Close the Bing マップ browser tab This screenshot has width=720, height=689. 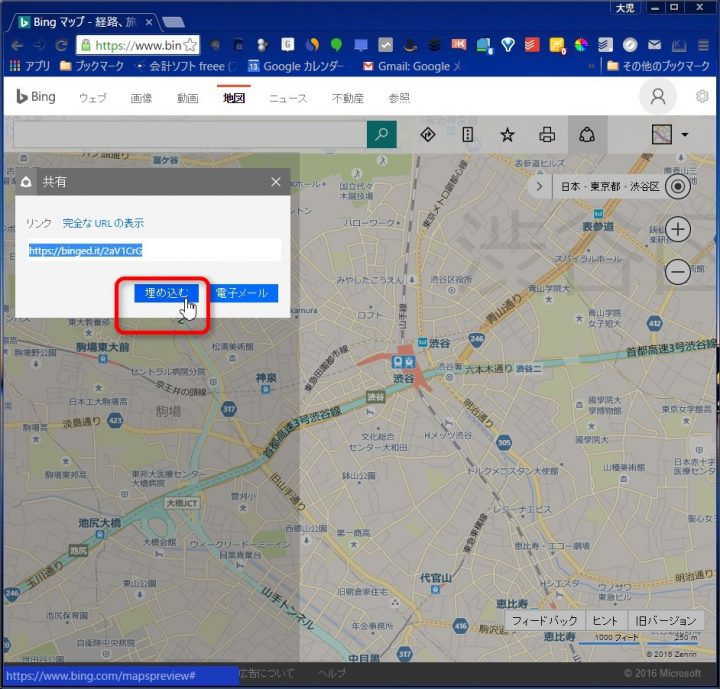pyautogui.click(x=149, y=22)
